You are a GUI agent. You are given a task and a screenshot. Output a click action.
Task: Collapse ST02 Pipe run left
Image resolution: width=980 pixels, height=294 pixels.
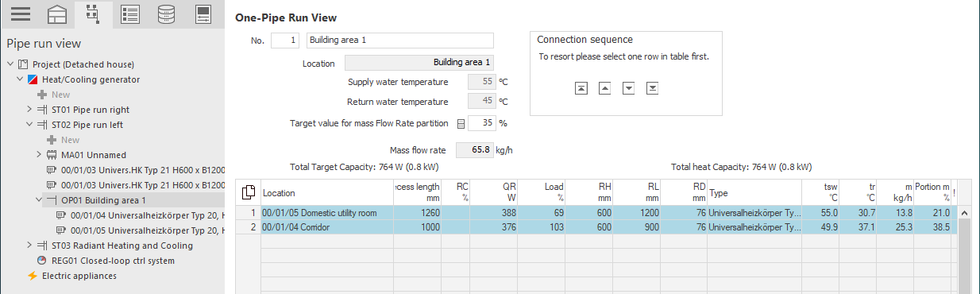point(29,125)
